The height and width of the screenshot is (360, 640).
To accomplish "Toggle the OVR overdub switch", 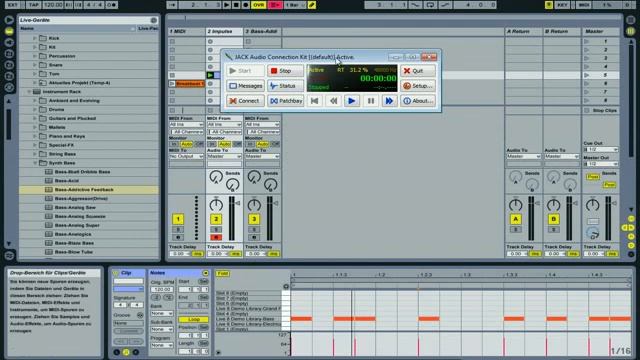I will [258, 5].
